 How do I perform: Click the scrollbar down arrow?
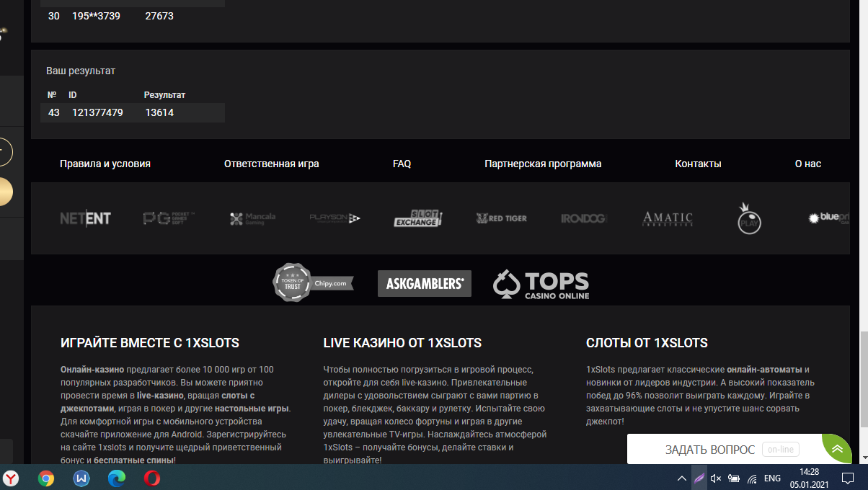coord(863,458)
